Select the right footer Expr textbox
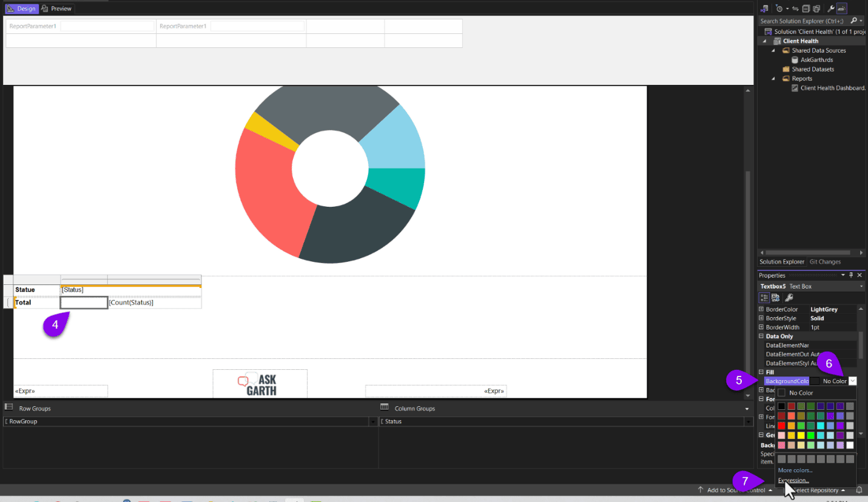The height and width of the screenshot is (502, 868). click(x=436, y=391)
